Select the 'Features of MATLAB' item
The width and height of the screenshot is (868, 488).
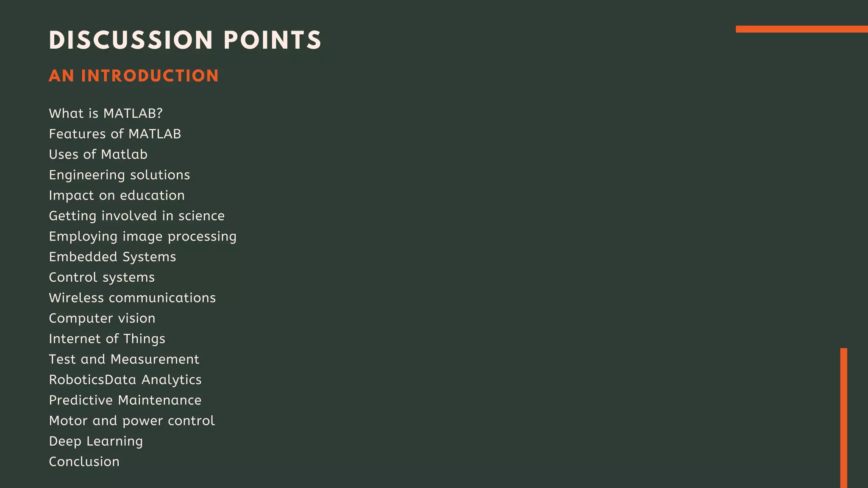click(x=115, y=134)
